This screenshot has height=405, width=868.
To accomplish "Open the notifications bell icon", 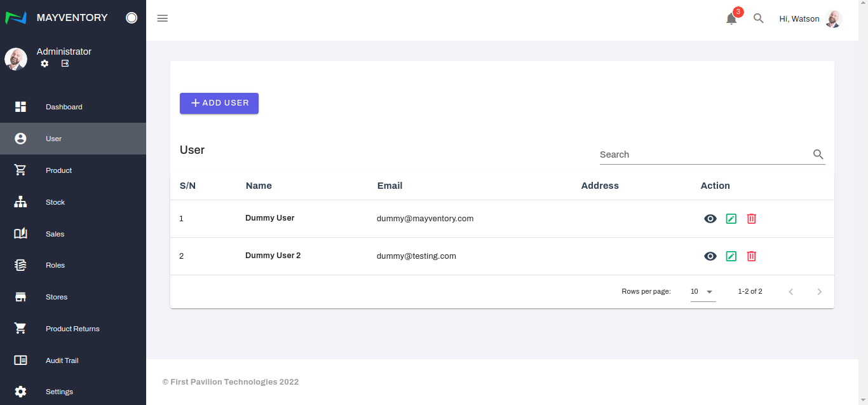I will click(x=731, y=19).
